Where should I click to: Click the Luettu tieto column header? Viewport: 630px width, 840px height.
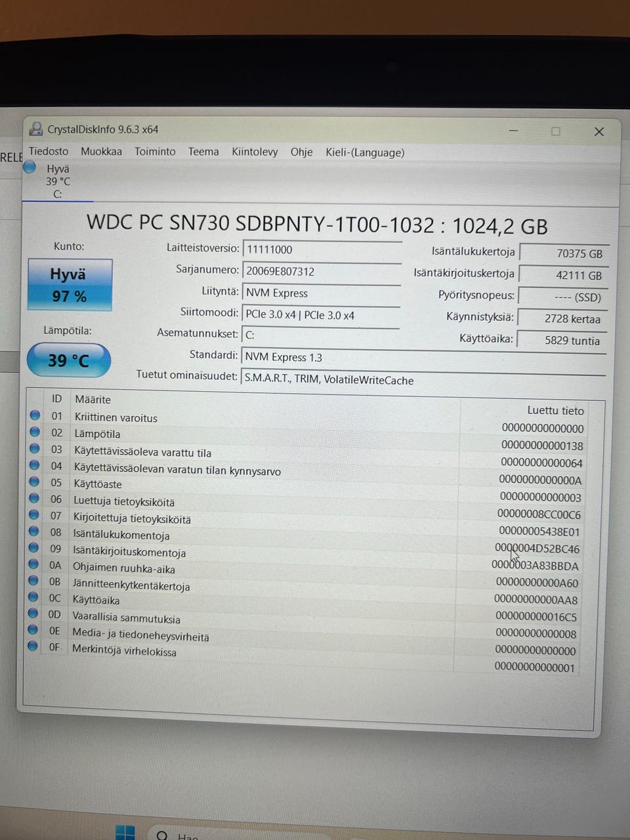tap(555, 410)
